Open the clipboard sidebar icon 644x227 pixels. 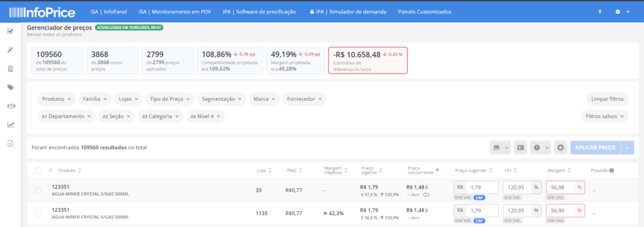coord(11,69)
